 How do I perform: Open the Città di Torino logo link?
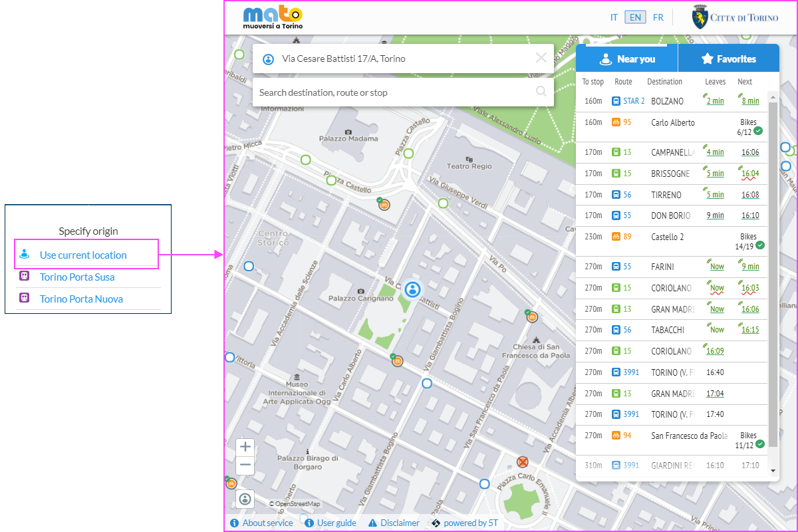[735, 17]
